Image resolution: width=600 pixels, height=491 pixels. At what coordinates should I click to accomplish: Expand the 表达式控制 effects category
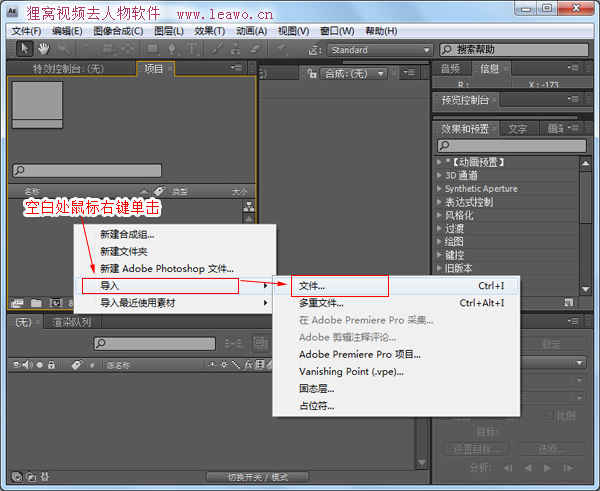pyautogui.click(x=439, y=202)
